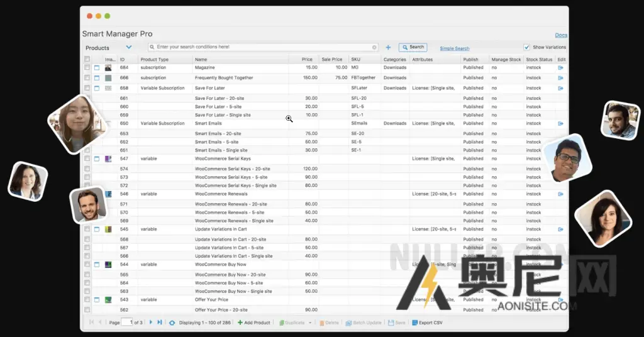Open the edit icon for Magazine row

point(560,68)
